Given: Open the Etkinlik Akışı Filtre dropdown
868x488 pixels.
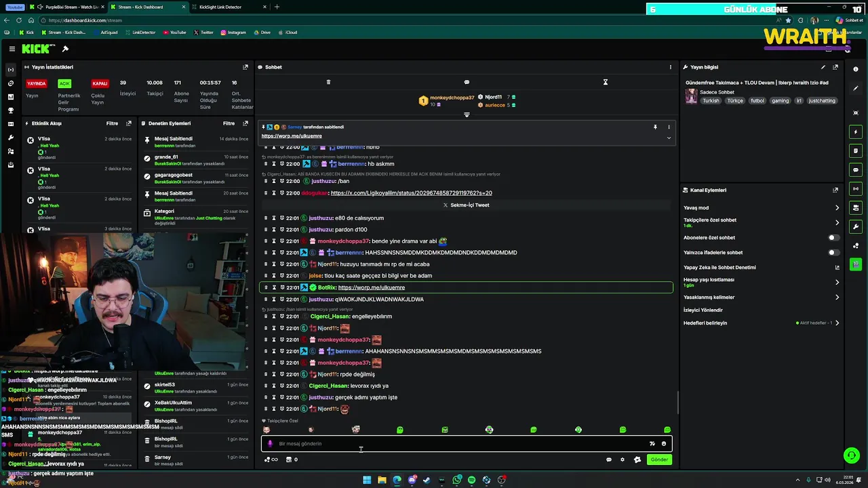Looking at the screenshot, I should click(x=113, y=123).
